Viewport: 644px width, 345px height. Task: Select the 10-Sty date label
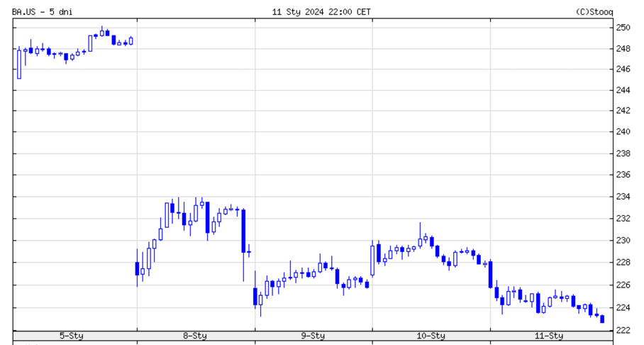click(431, 336)
